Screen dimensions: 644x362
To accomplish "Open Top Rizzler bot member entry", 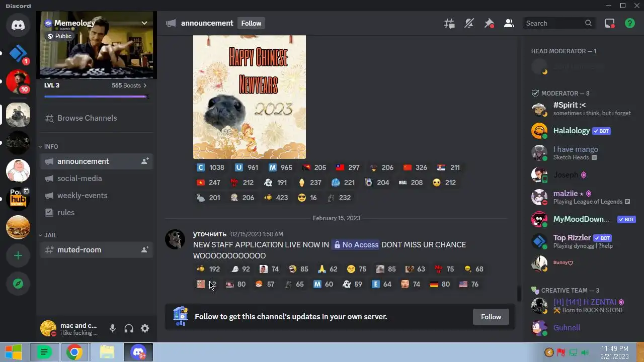I will click(x=583, y=241).
